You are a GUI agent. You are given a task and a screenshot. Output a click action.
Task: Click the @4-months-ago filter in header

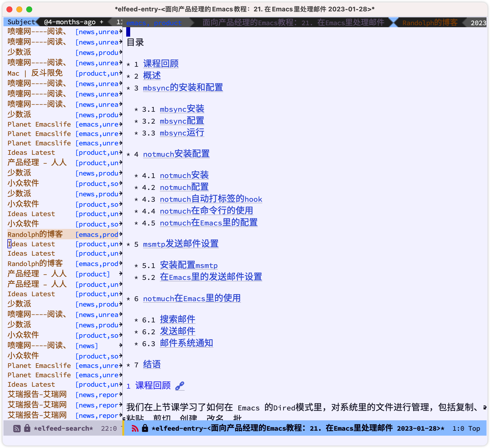coord(70,22)
